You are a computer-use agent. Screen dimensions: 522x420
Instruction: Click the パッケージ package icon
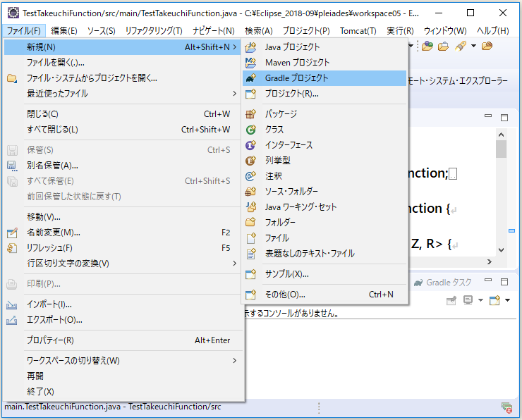pyautogui.click(x=250, y=114)
